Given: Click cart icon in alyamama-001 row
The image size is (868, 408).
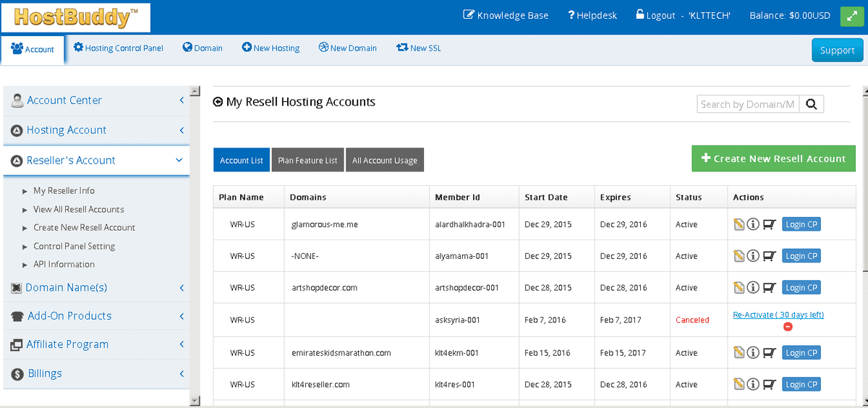Looking at the screenshot, I should 770,256.
